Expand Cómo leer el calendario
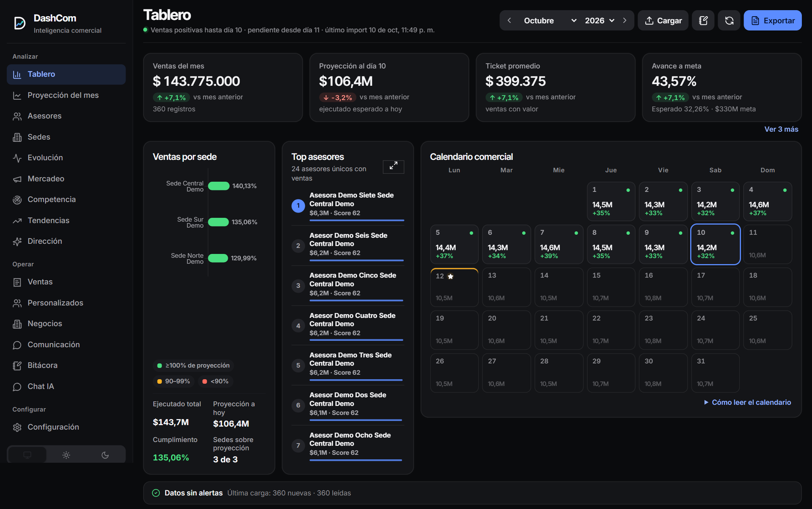This screenshot has width=812, height=509. click(x=747, y=402)
